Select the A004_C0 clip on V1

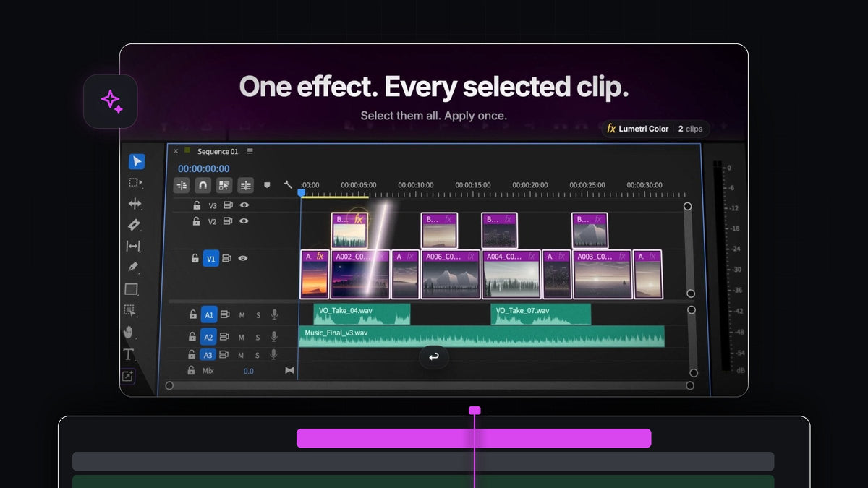(x=511, y=274)
